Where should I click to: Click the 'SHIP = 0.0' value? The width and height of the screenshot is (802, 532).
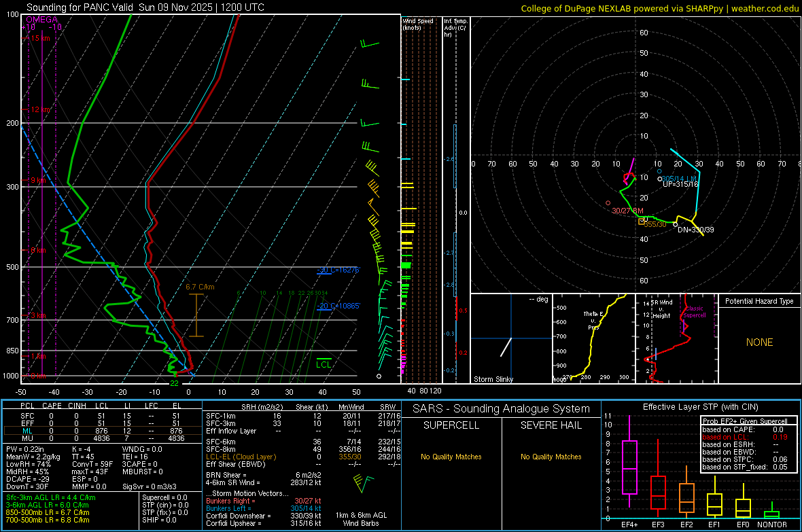pos(159,520)
